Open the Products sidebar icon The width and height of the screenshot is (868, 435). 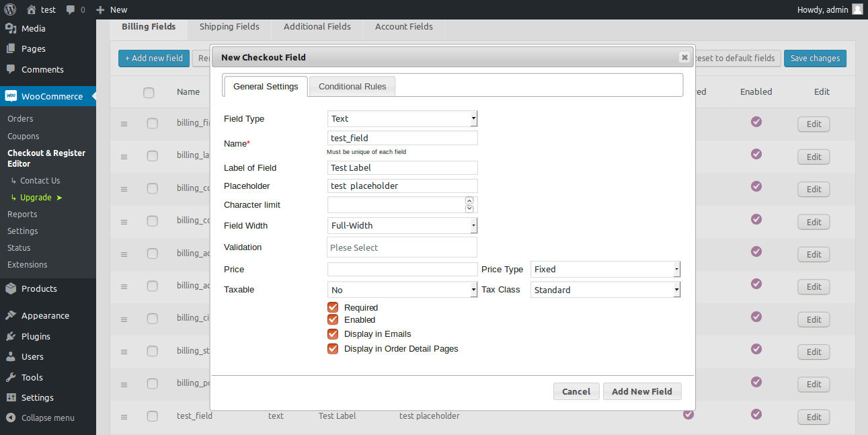click(11, 288)
